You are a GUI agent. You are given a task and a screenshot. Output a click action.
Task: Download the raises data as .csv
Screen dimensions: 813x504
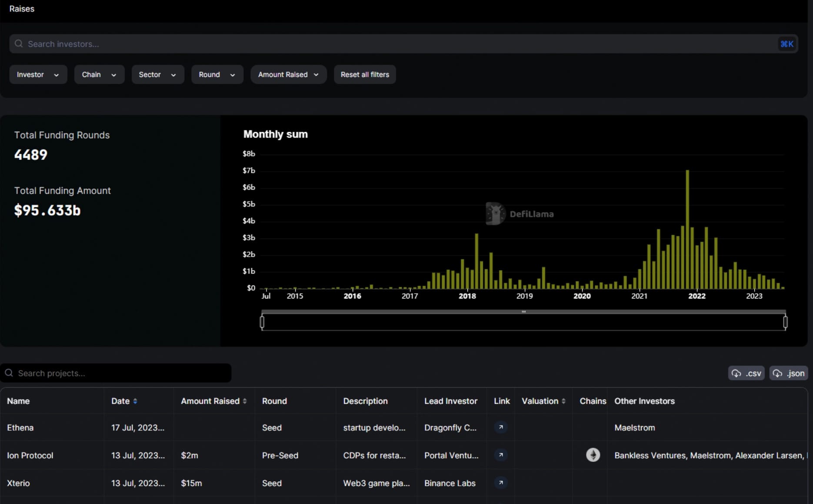[x=746, y=373]
